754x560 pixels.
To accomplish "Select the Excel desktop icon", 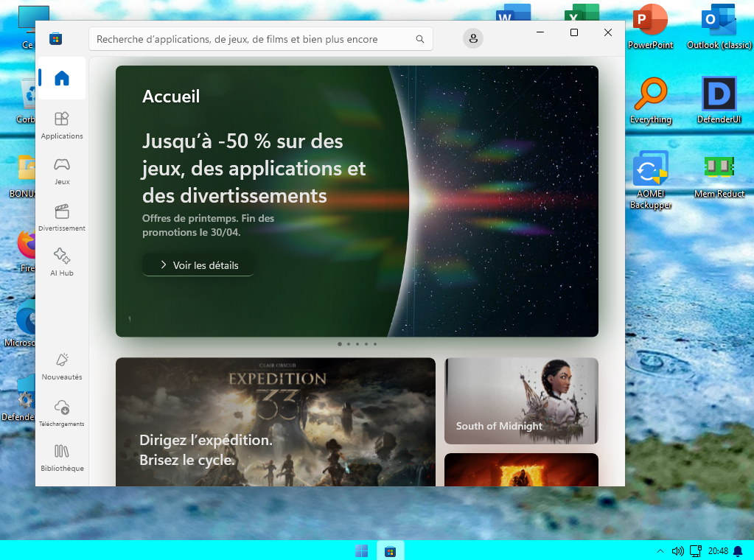I will [x=582, y=12].
